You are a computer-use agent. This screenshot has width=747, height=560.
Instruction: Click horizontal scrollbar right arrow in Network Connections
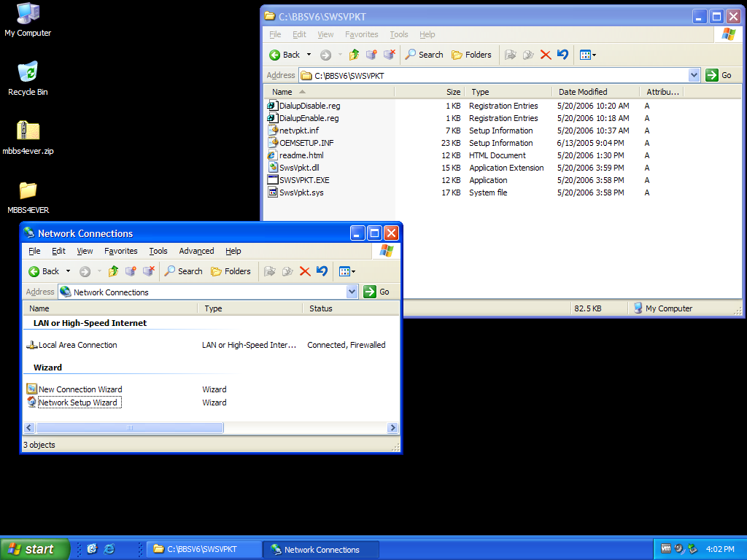tap(392, 428)
